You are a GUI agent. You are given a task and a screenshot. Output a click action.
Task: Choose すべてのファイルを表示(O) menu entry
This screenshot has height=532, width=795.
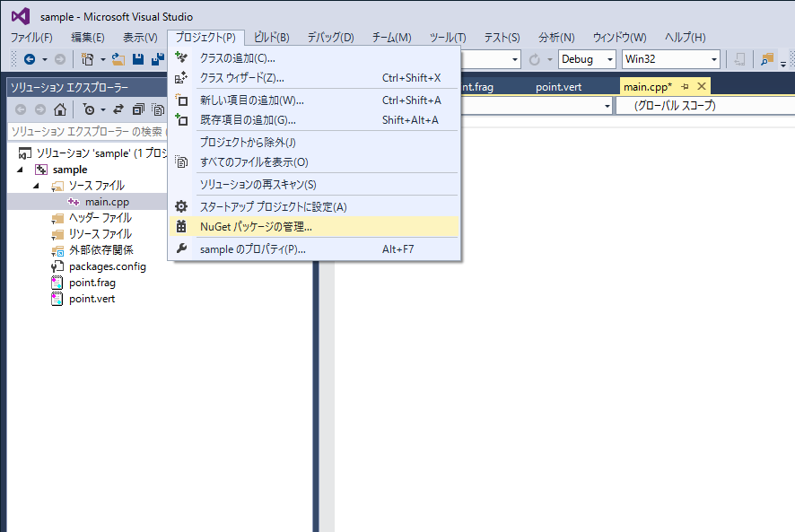click(x=314, y=162)
